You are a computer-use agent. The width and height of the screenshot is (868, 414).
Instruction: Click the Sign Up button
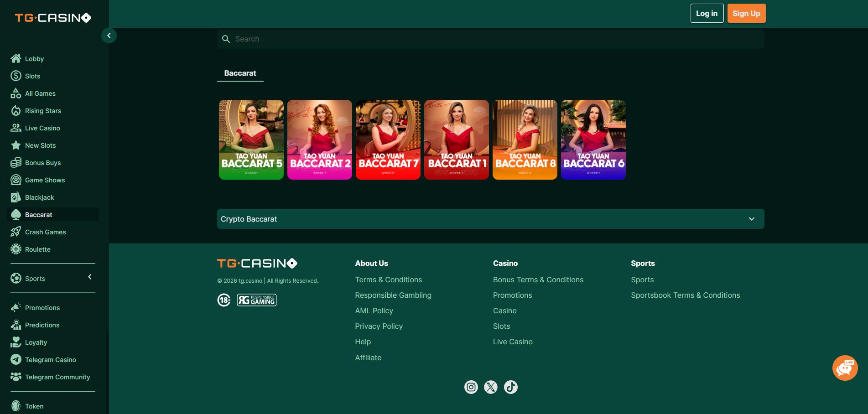[747, 13]
